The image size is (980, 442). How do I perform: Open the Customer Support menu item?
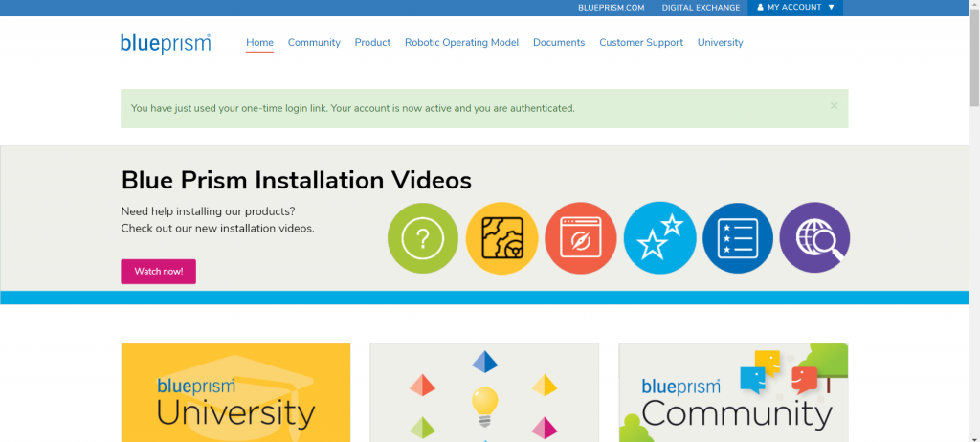click(x=641, y=42)
